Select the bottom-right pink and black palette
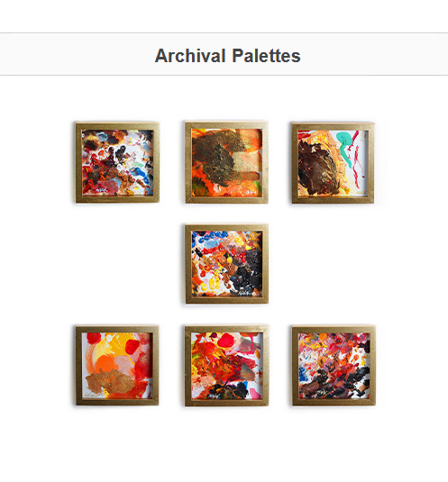The image size is (448, 482). (x=334, y=366)
